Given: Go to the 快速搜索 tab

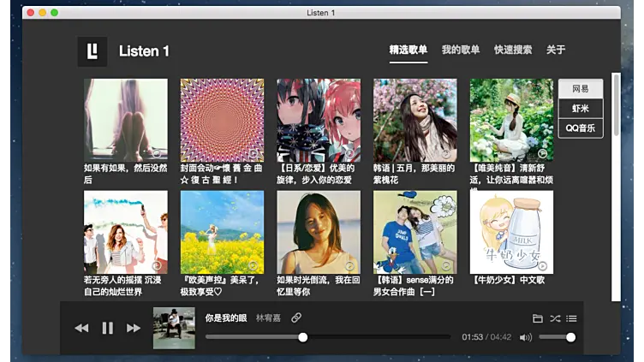Looking at the screenshot, I should tap(513, 50).
